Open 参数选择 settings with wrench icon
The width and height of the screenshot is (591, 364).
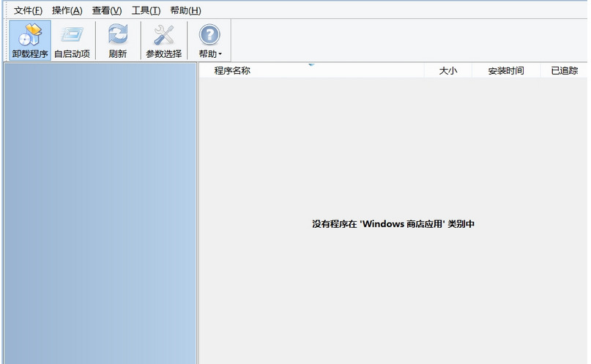(x=163, y=40)
